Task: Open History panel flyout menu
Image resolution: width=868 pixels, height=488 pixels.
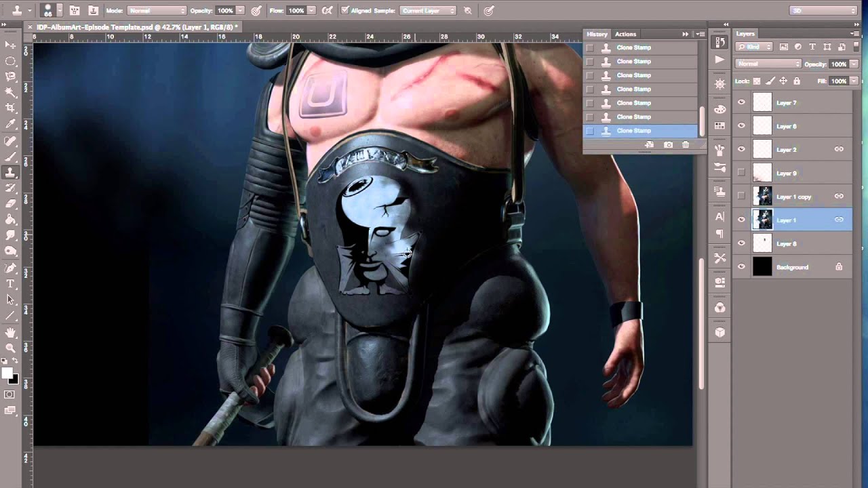Action: click(701, 34)
